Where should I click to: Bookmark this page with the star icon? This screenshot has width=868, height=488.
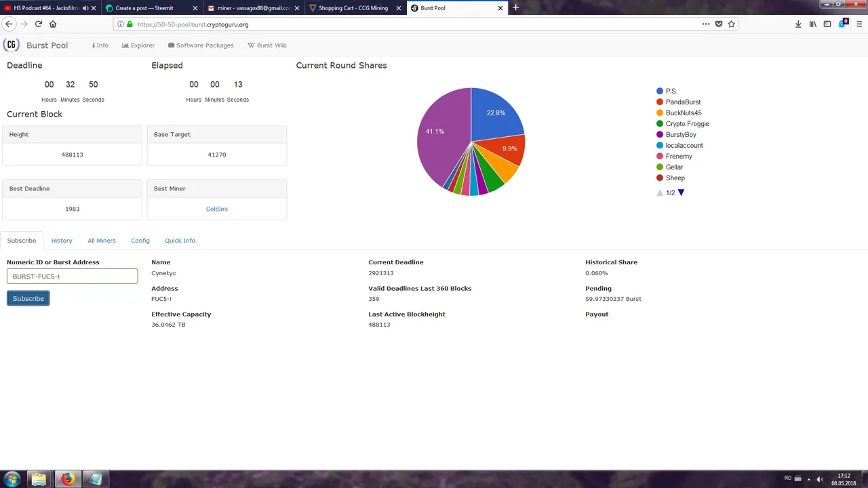click(x=731, y=24)
